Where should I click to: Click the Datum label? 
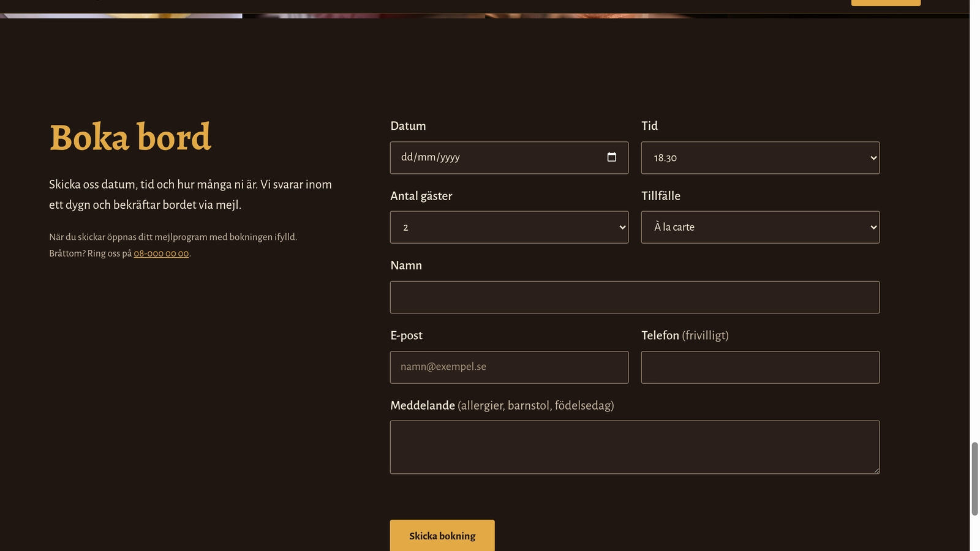coord(408,126)
